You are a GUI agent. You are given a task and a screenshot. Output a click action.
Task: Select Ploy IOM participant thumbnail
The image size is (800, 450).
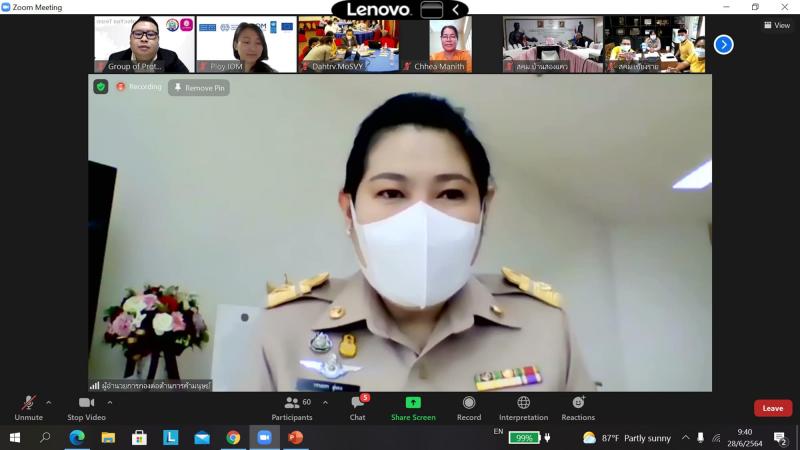point(246,44)
